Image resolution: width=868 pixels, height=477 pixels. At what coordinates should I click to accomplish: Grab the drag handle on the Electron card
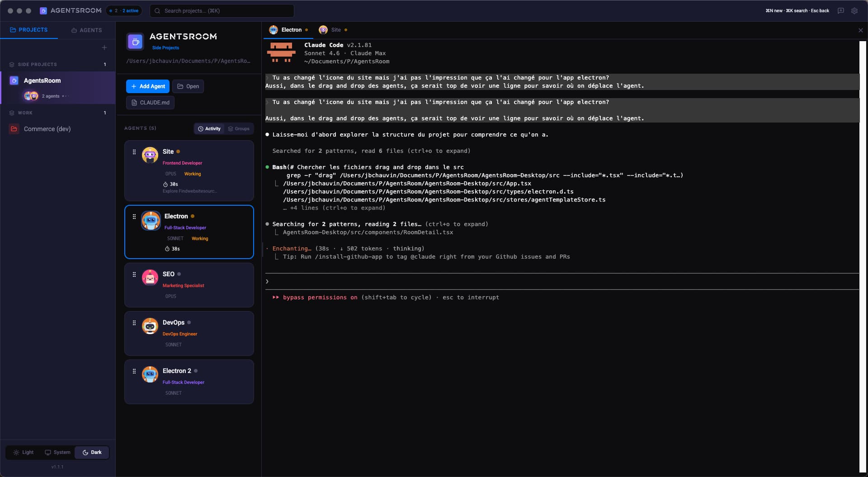(134, 217)
